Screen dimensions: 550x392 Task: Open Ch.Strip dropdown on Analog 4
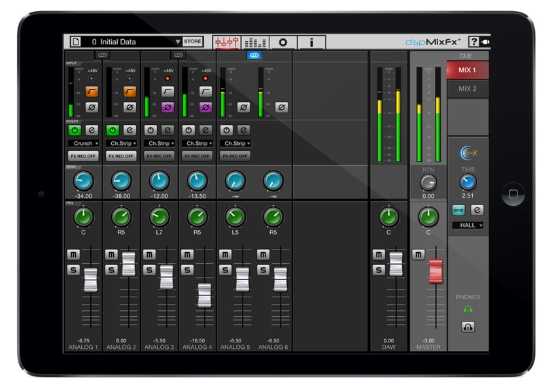[197, 143]
